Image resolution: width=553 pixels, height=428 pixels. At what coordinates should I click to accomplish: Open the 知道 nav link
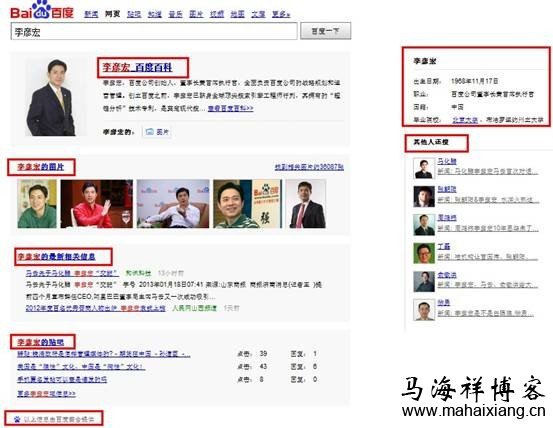click(154, 14)
